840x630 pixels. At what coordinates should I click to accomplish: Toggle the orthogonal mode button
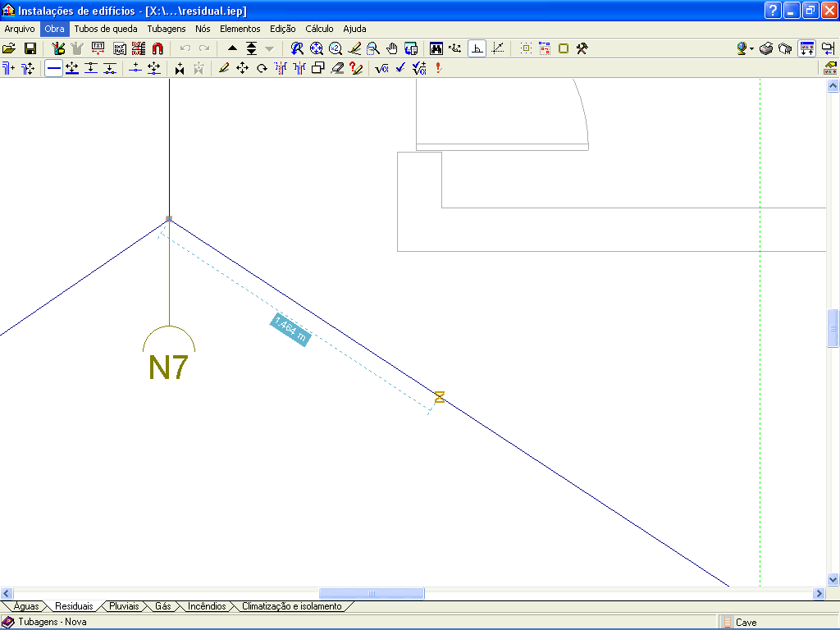tap(477, 48)
